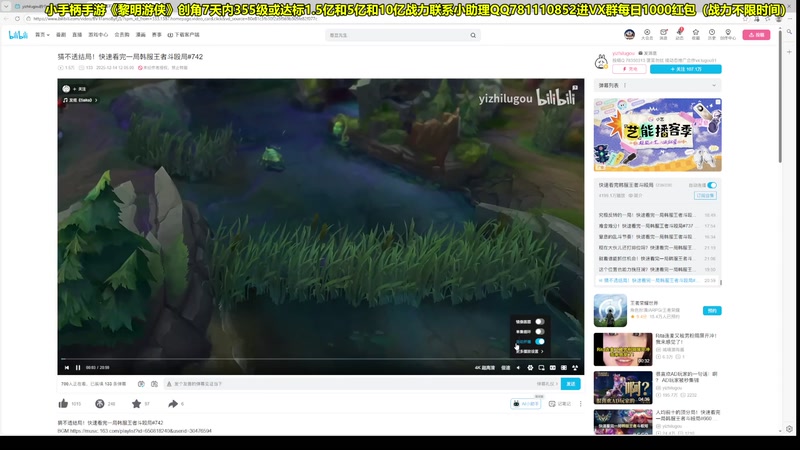The width and height of the screenshot is (800, 450).
Task: Toggle the second switch in player settings popup
Action: pyautogui.click(x=540, y=331)
